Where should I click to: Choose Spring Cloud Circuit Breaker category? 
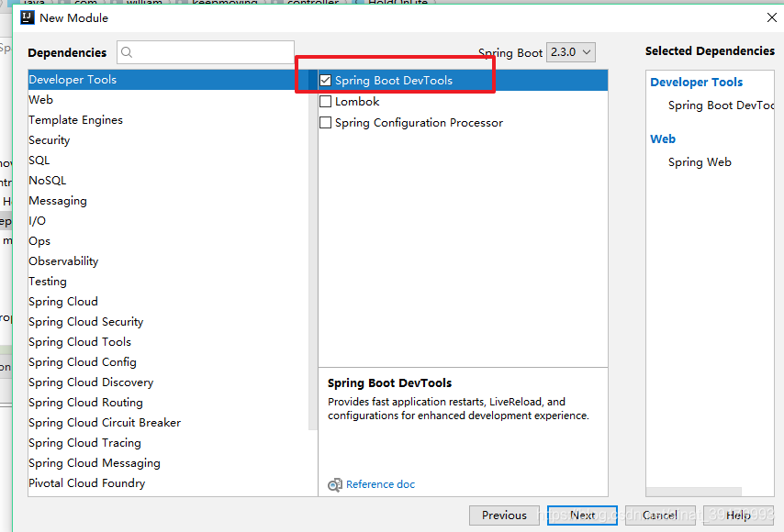point(169,423)
